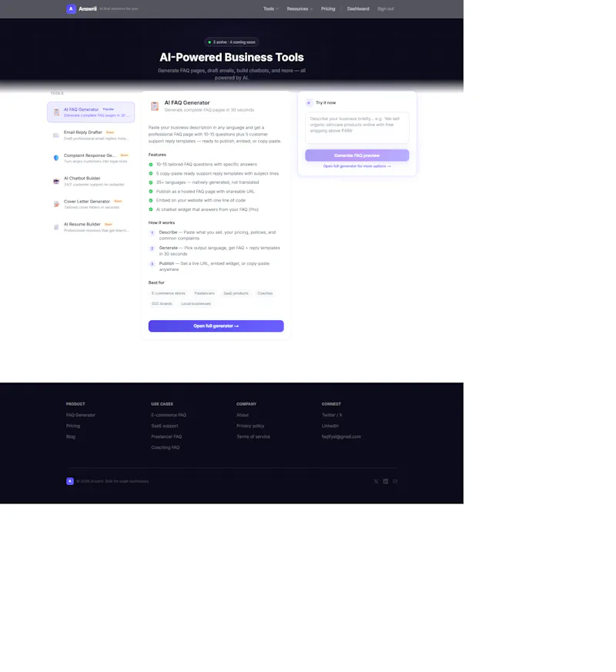Open the X (Twitter) icon in footer

coord(376,481)
